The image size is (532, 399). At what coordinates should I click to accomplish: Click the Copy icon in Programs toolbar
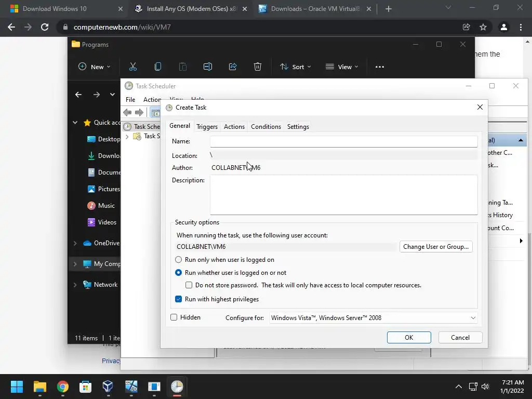[158, 67]
